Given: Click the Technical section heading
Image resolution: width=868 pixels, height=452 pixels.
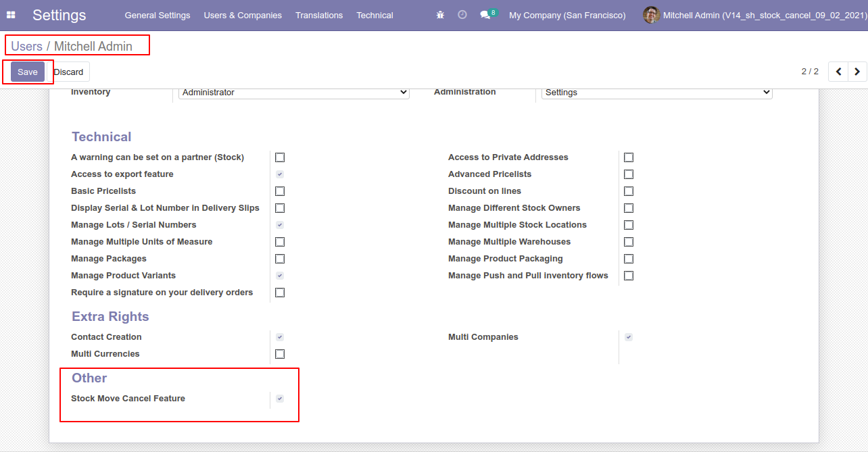Looking at the screenshot, I should coord(101,136).
